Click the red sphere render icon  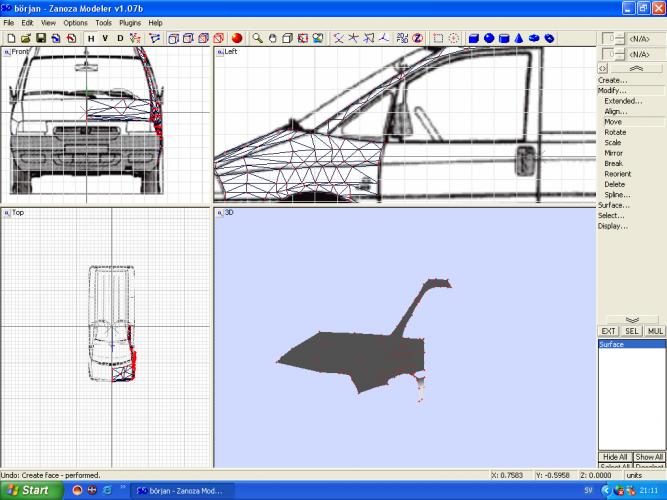click(237, 38)
